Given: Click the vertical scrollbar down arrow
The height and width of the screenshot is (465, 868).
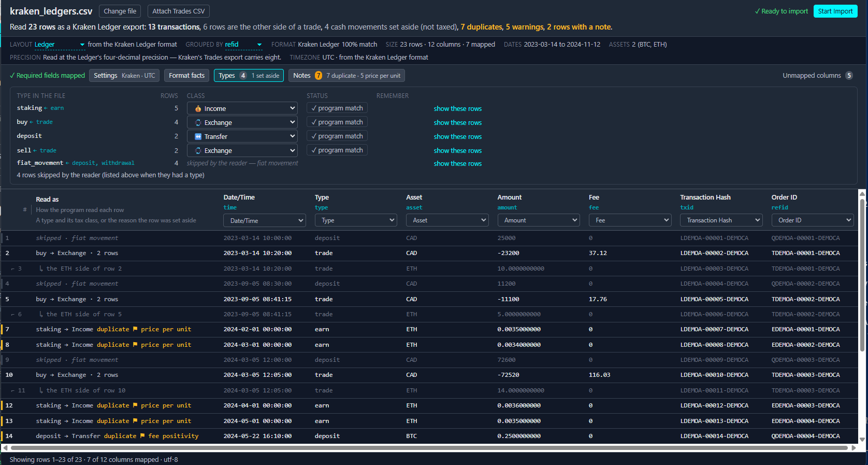Looking at the screenshot, I should tap(862, 440).
